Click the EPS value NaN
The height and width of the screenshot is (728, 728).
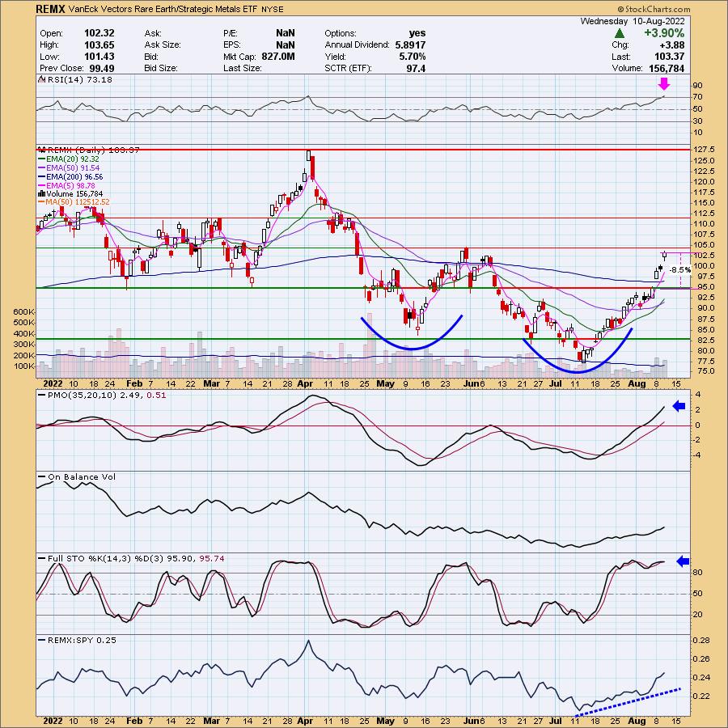pos(286,45)
